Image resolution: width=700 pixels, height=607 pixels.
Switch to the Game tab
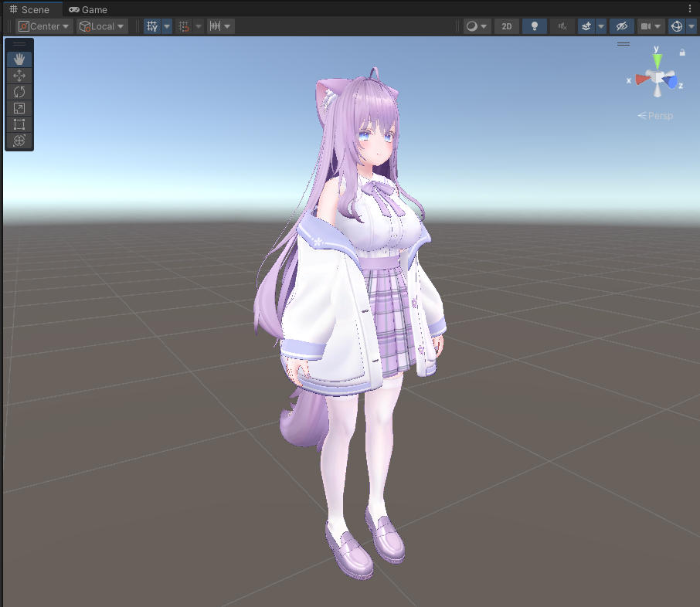point(88,9)
